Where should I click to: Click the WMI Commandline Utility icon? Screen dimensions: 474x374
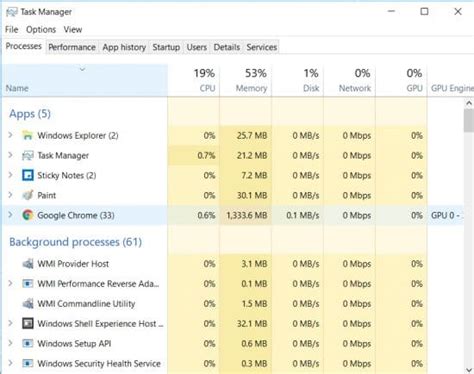[28, 304]
